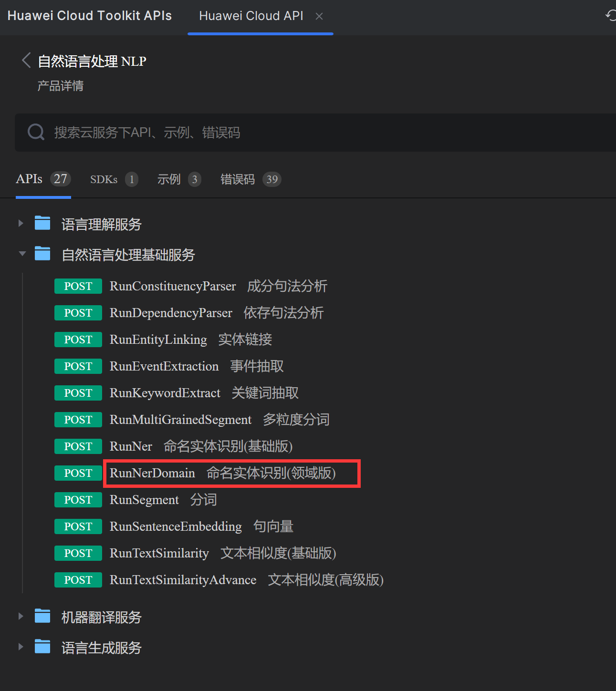Open RunEventExtraction 事件抽取 API
This screenshot has width=616, height=691.
tap(197, 366)
